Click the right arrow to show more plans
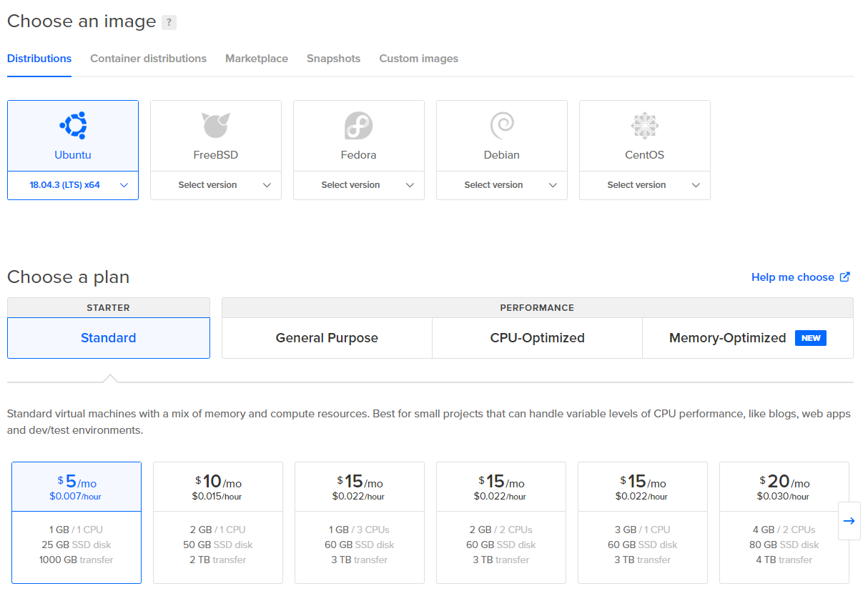This screenshot has height=596, width=868. [x=849, y=521]
